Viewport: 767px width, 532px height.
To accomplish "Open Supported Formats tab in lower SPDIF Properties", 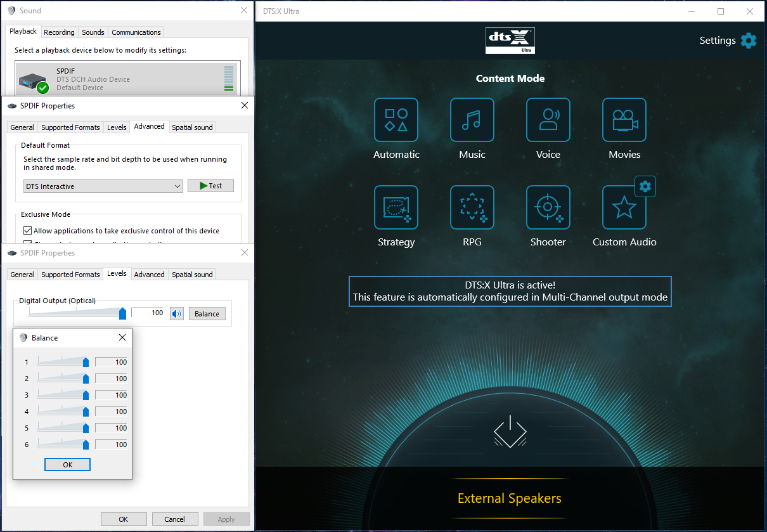I will point(70,275).
